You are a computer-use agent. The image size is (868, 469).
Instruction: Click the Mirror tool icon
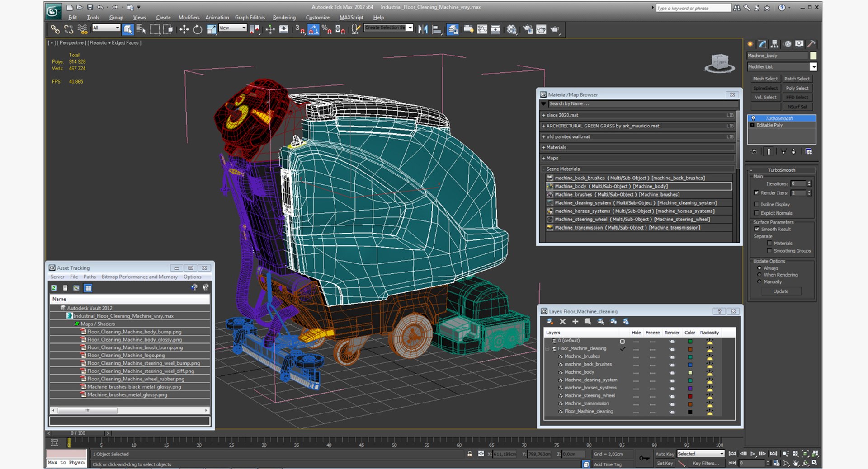(x=423, y=30)
